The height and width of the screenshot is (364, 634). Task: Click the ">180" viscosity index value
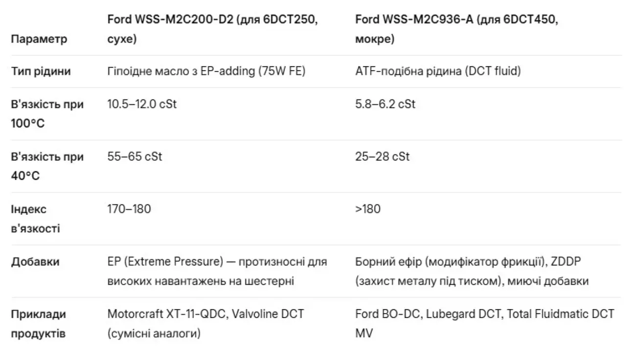click(368, 209)
